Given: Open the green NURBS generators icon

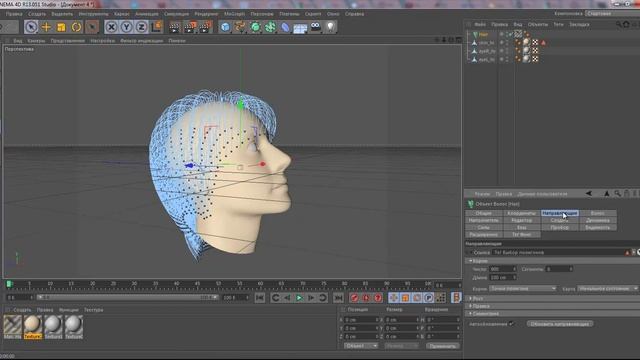Looking at the screenshot, I should click(255, 27).
